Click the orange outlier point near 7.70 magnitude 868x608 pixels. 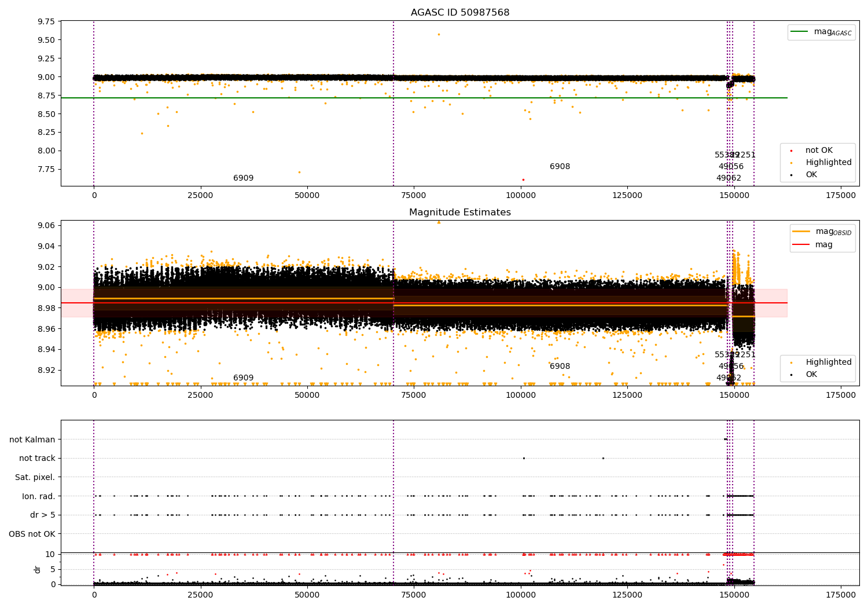coord(299,172)
